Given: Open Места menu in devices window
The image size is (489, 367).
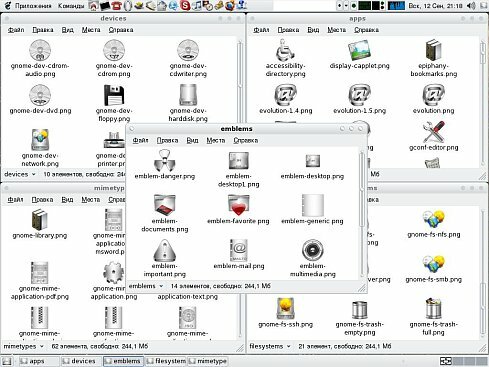Looking at the screenshot, I should pos(91,30).
